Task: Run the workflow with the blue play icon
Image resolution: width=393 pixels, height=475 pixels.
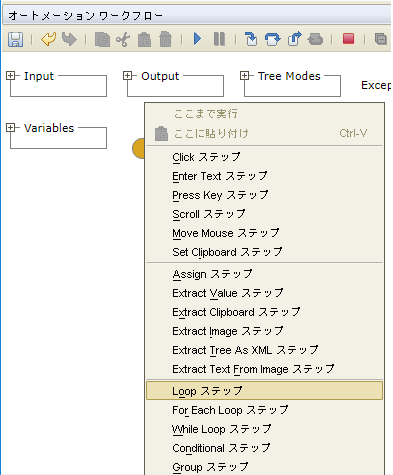Action: (197, 39)
